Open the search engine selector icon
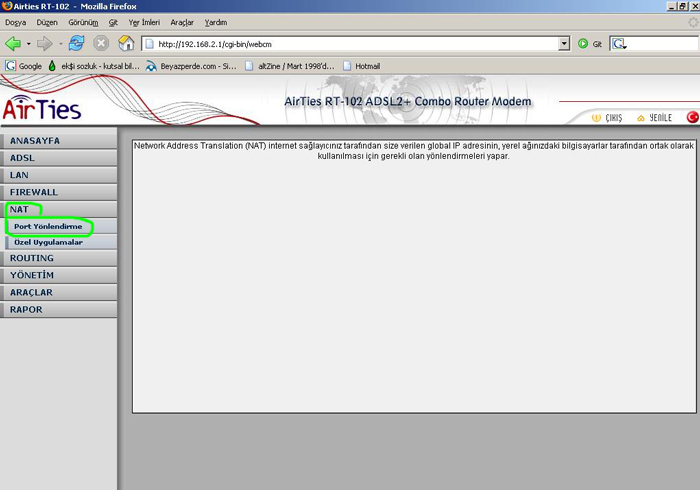The image size is (700, 490). 619,44
